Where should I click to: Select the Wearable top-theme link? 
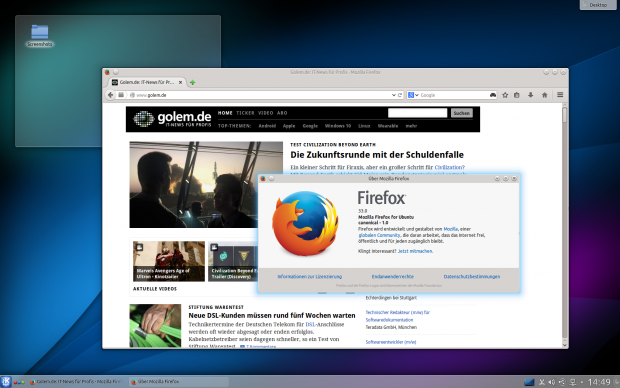388,126
